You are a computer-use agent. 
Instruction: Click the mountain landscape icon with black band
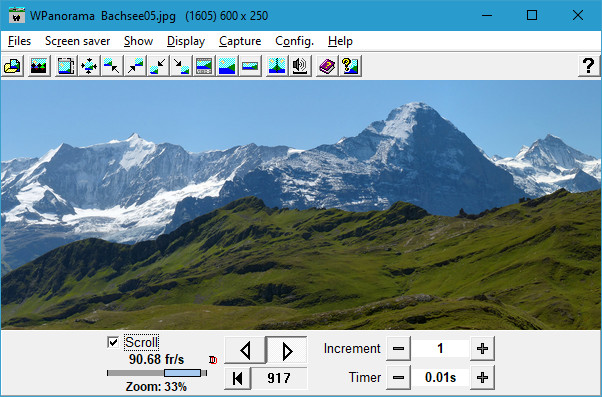tap(39, 66)
